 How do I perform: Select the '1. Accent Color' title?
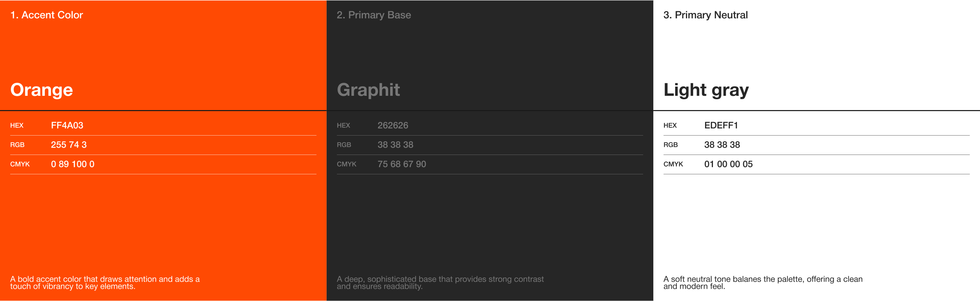(46, 15)
